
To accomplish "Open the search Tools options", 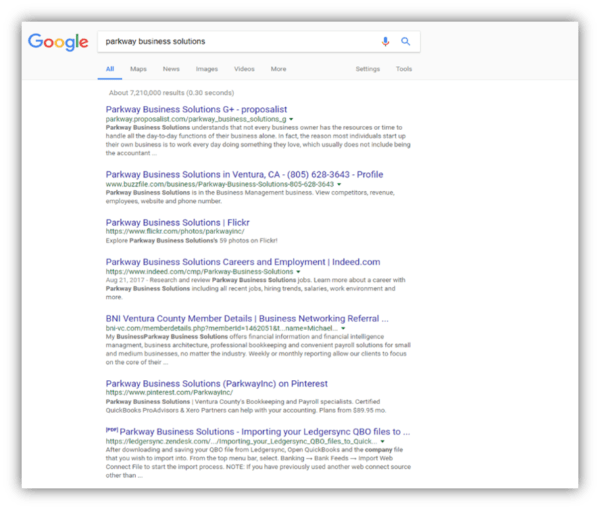I will click(x=404, y=69).
